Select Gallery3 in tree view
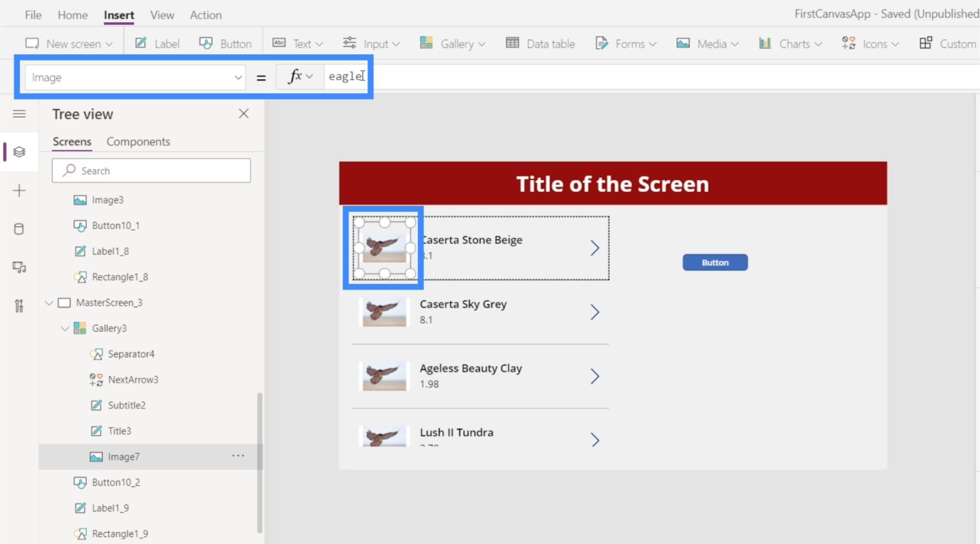 click(x=109, y=328)
